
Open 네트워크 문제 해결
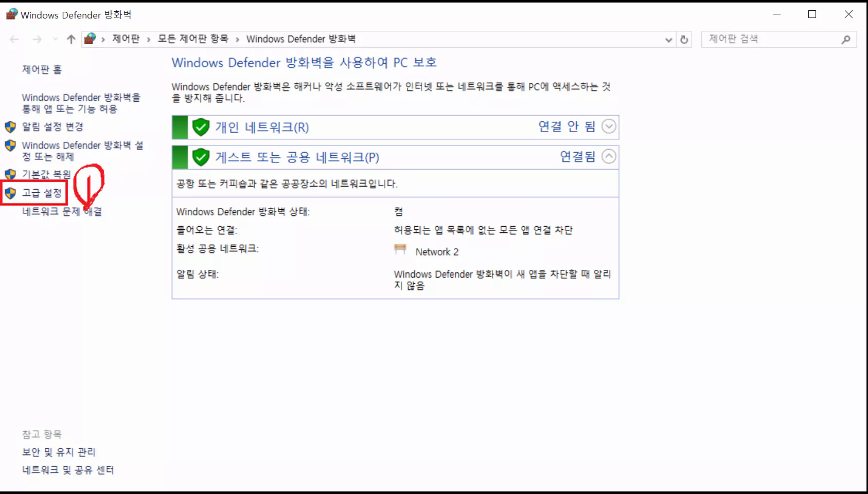tap(61, 211)
